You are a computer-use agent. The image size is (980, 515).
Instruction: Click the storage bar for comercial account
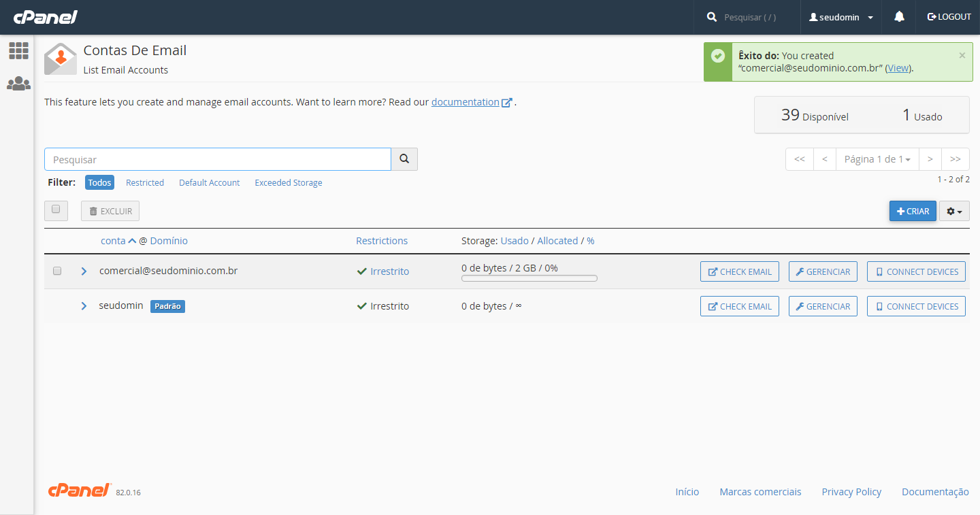(x=529, y=278)
